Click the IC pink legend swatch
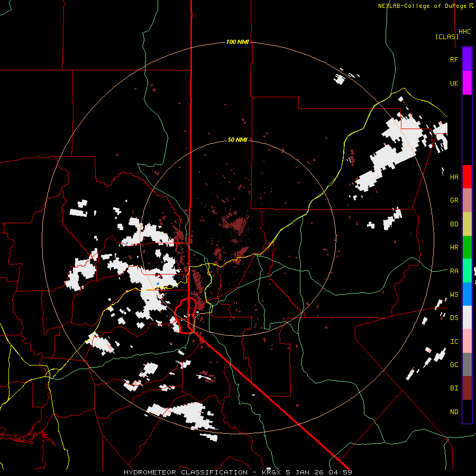The height and width of the screenshot is (476, 476). pos(467,341)
